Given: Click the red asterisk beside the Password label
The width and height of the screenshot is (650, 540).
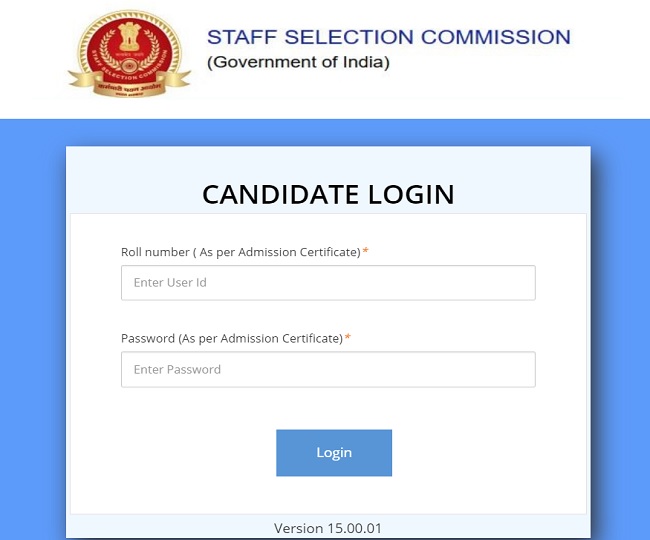Looking at the screenshot, I should coord(348,338).
